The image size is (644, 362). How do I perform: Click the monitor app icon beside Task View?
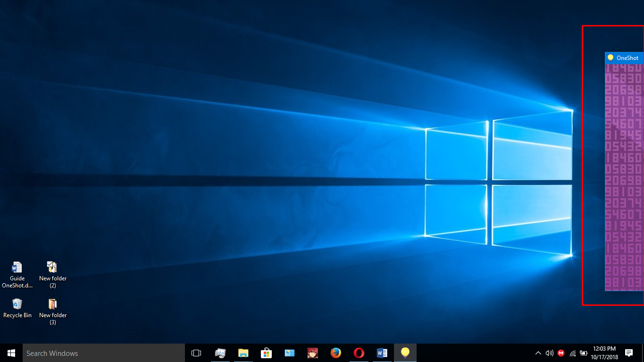[220, 353]
